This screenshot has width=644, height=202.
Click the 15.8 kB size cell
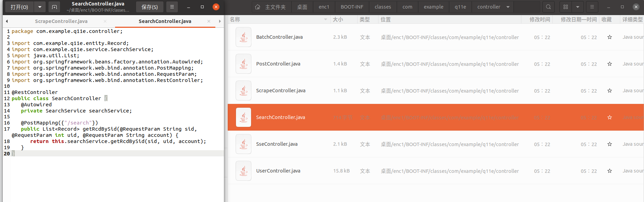pos(341,171)
